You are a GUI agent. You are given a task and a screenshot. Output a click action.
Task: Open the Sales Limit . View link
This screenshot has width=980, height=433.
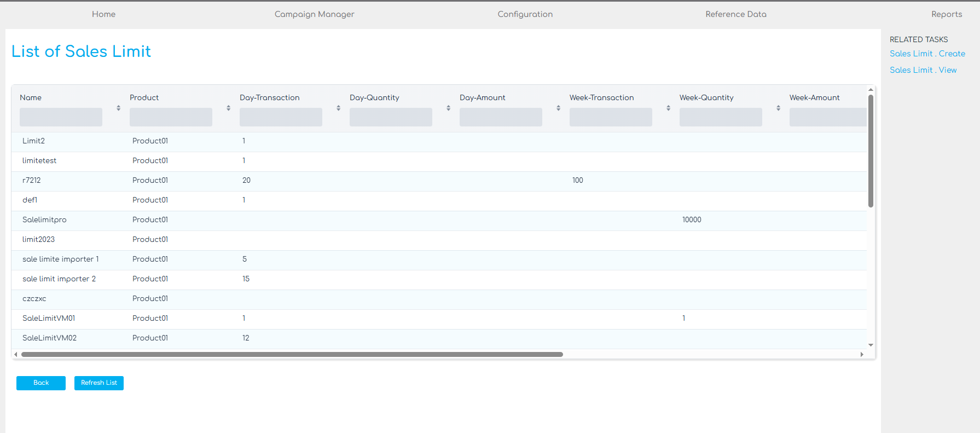coord(923,70)
